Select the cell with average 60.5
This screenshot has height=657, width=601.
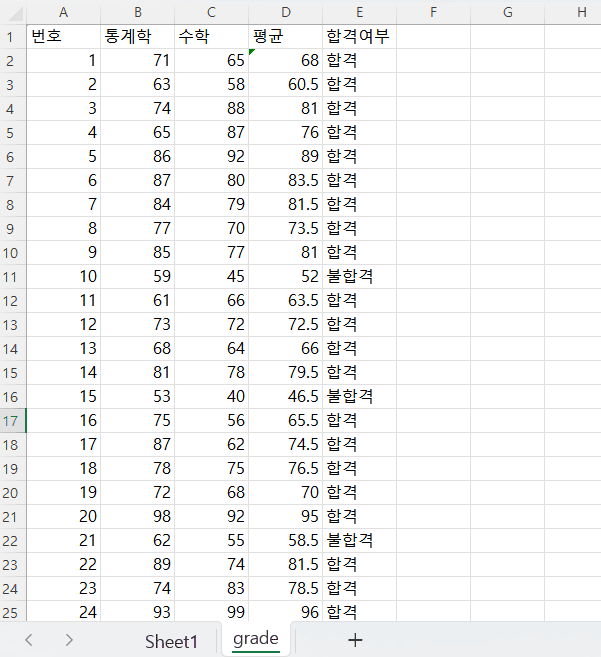[x=286, y=84]
